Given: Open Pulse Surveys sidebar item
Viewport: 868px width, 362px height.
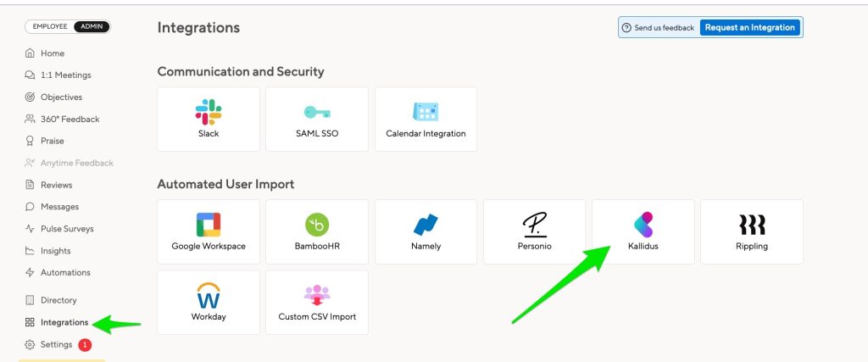Looking at the screenshot, I should click(67, 229).
